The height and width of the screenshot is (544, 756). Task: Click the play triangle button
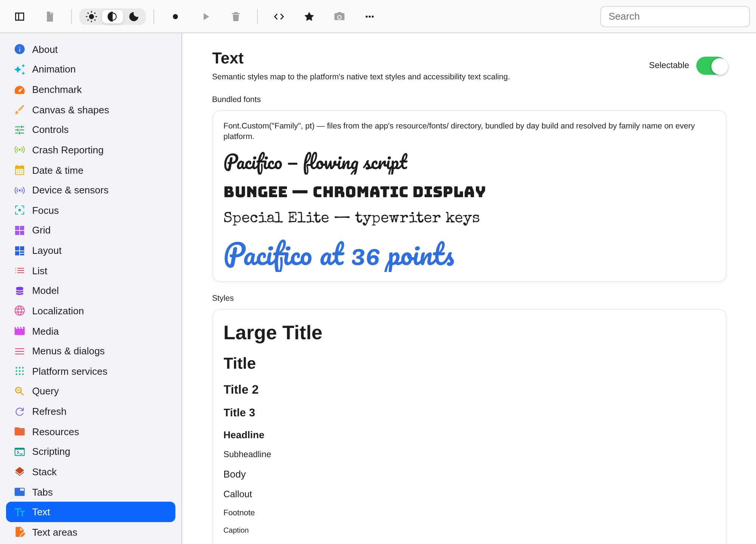click(206, 17)
